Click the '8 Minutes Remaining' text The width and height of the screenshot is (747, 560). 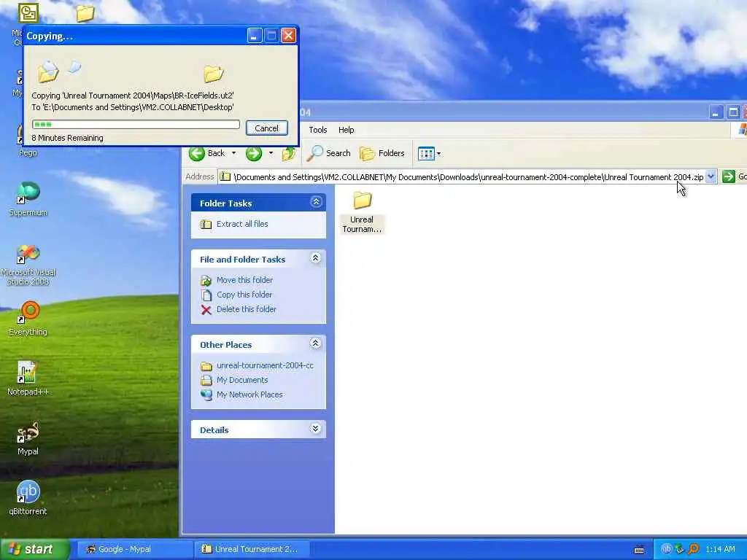68,138
